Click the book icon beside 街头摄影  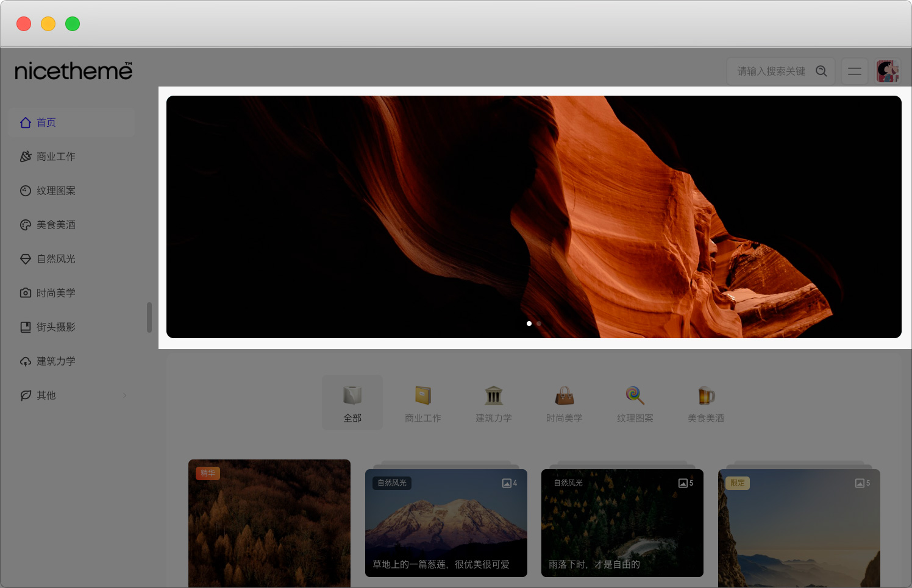click(x=26, y=327)
